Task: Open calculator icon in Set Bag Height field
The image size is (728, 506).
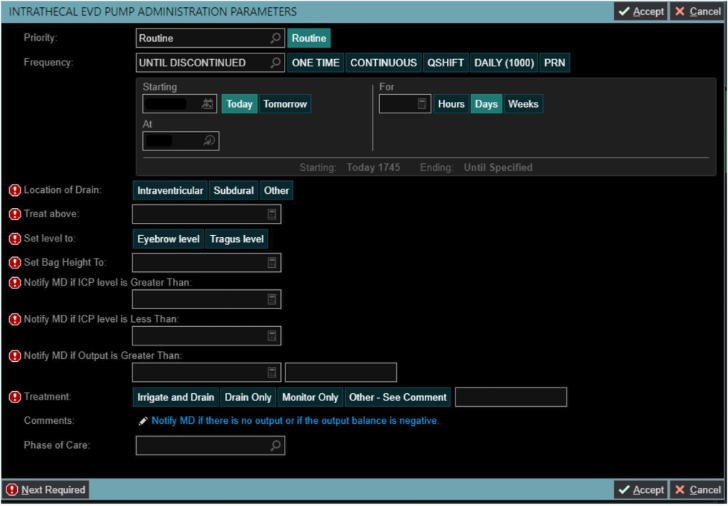Action: coord(272,263)
